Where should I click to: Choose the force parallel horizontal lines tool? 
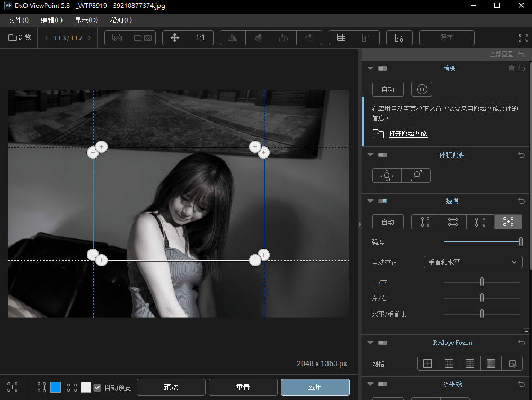453,222
